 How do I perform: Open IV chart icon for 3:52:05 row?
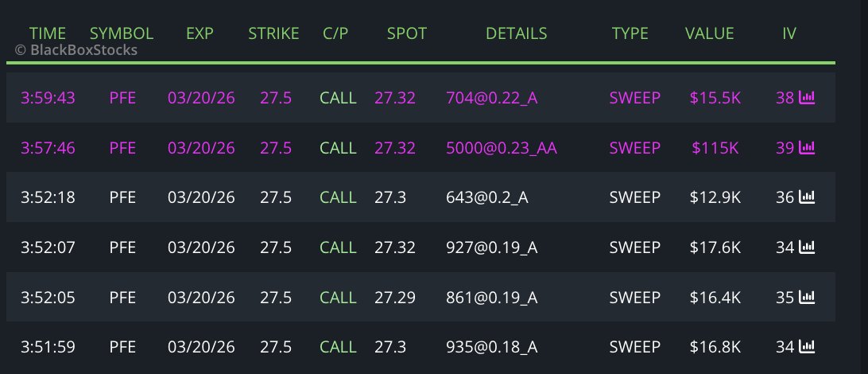click(807, 298)
